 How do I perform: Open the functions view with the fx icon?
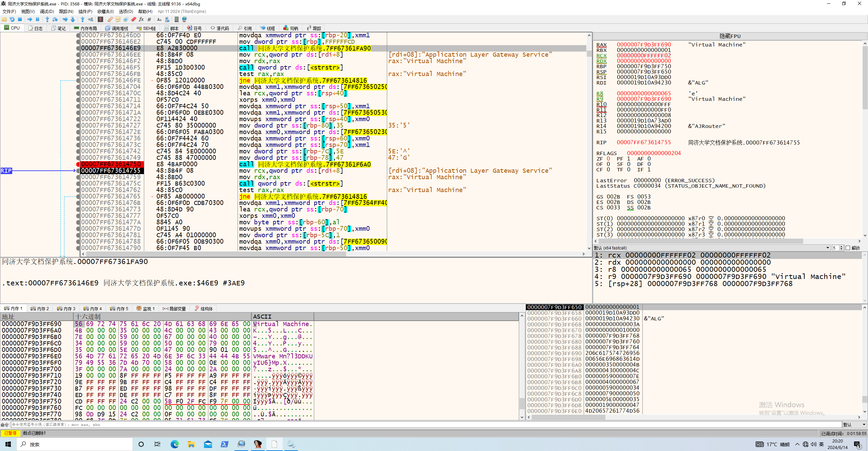point(141,19)
